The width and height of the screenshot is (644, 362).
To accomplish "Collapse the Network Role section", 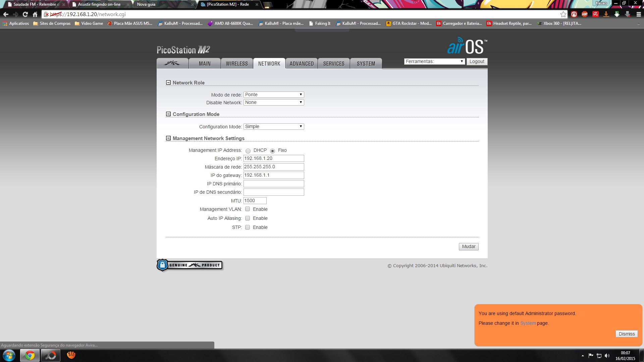I will click(x=168, y=82).
